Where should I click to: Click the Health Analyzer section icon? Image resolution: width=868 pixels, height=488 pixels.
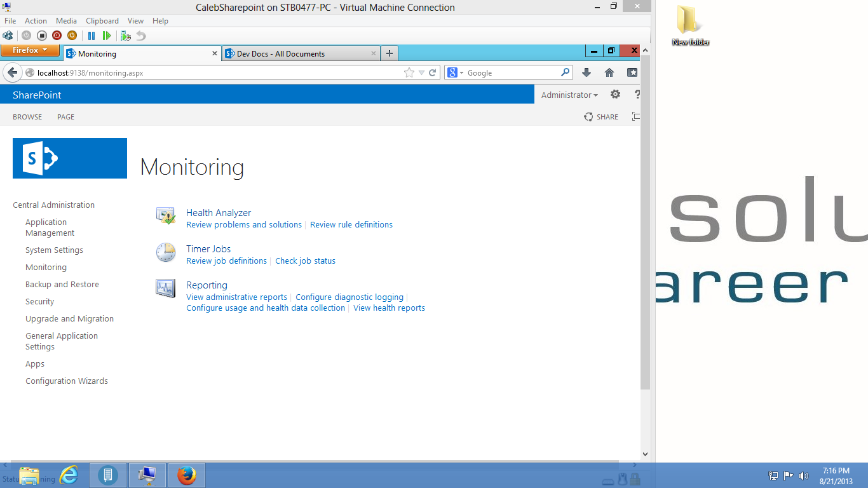click(166, 216)
